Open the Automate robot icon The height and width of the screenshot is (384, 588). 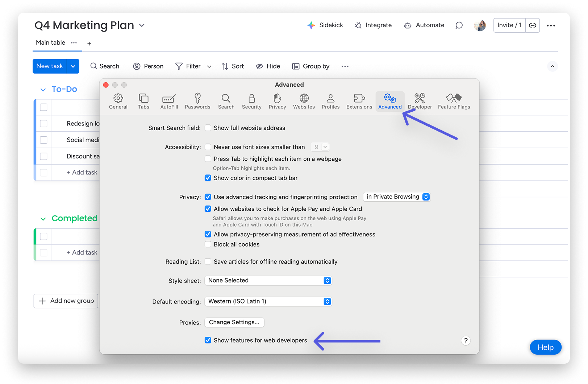click(x=408, y=25)
